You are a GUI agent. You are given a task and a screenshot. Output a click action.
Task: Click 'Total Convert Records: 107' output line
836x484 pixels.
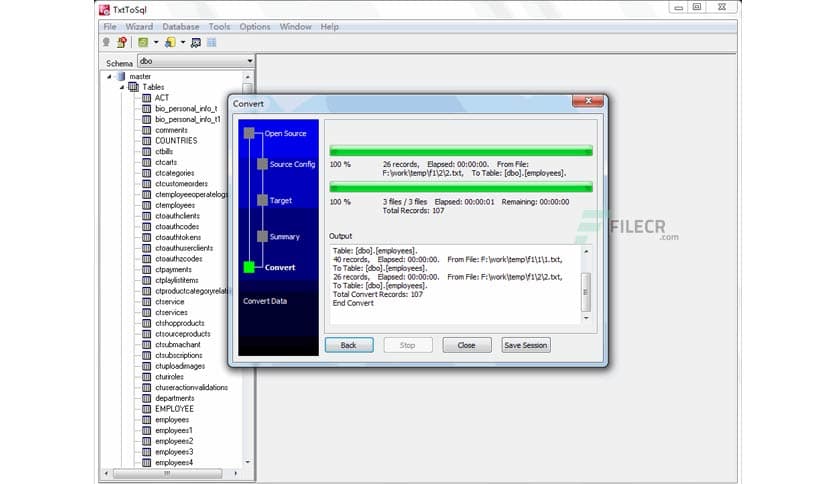click(x=377, y=294)
